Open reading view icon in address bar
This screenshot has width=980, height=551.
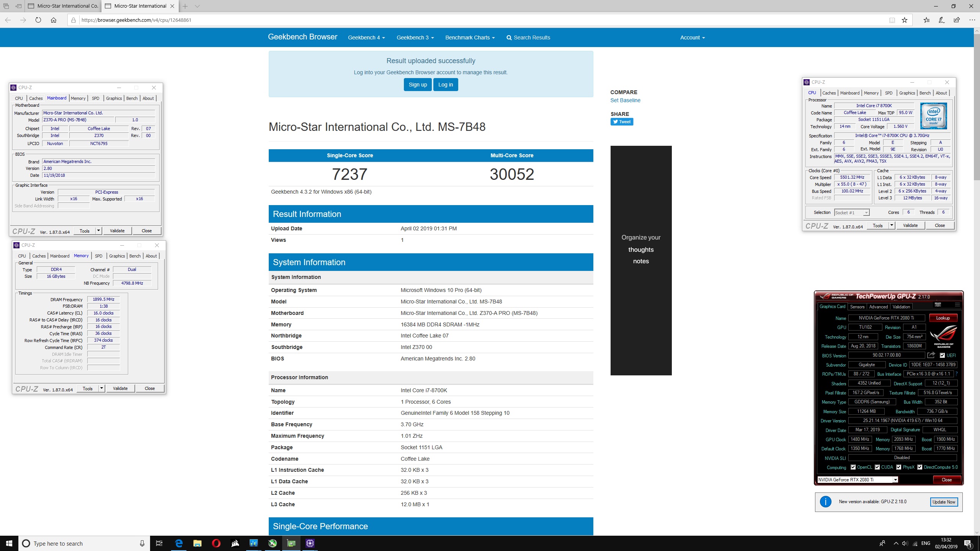(892, 20)
